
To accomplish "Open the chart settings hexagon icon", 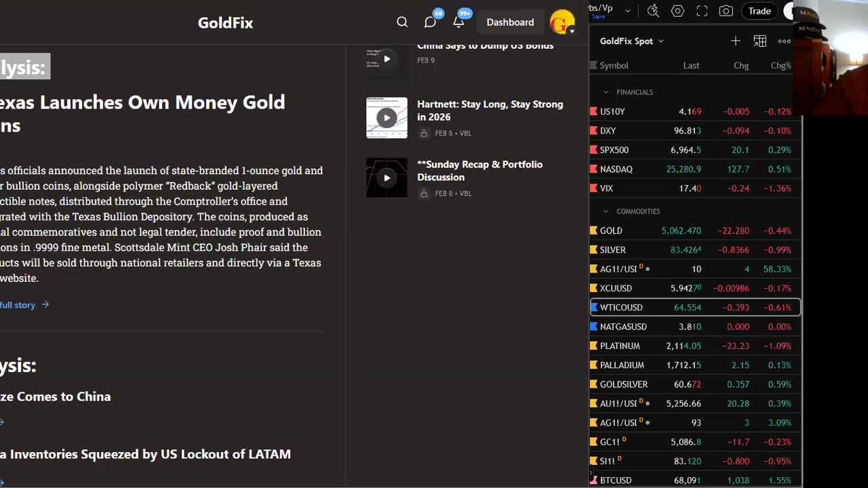I will click(x=677, y=11).
